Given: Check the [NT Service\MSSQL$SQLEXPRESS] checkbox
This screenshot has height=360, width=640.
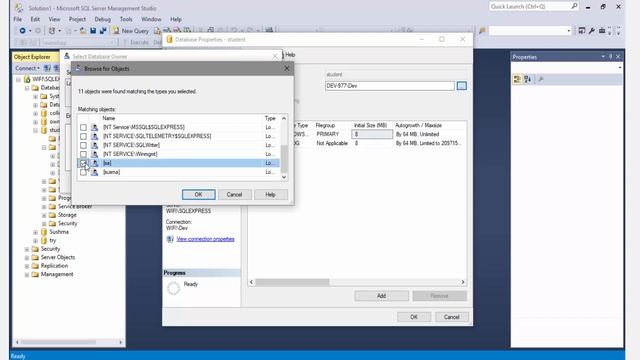Looking at the screenshot, I should click(83, 127).
